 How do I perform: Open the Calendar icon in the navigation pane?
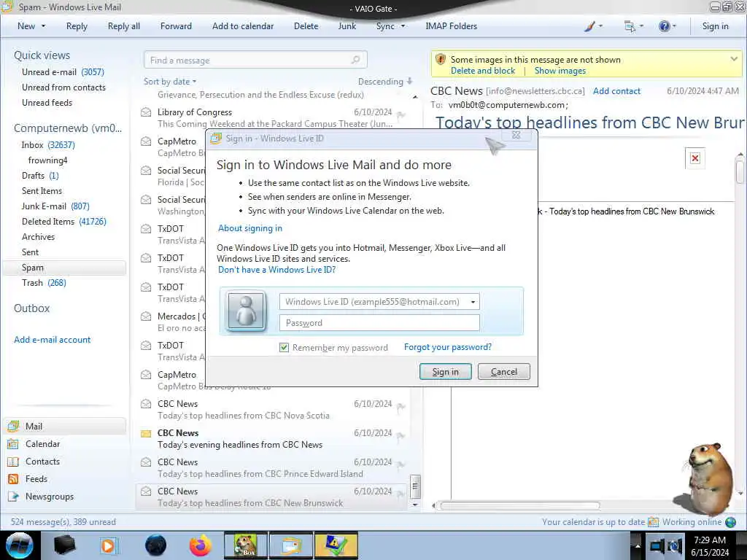[13, 444]
